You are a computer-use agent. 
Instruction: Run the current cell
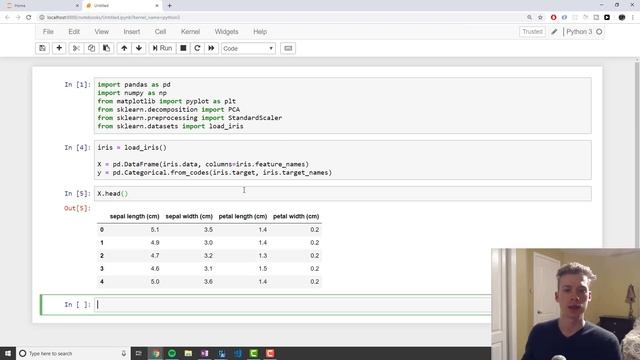(162, 48)
